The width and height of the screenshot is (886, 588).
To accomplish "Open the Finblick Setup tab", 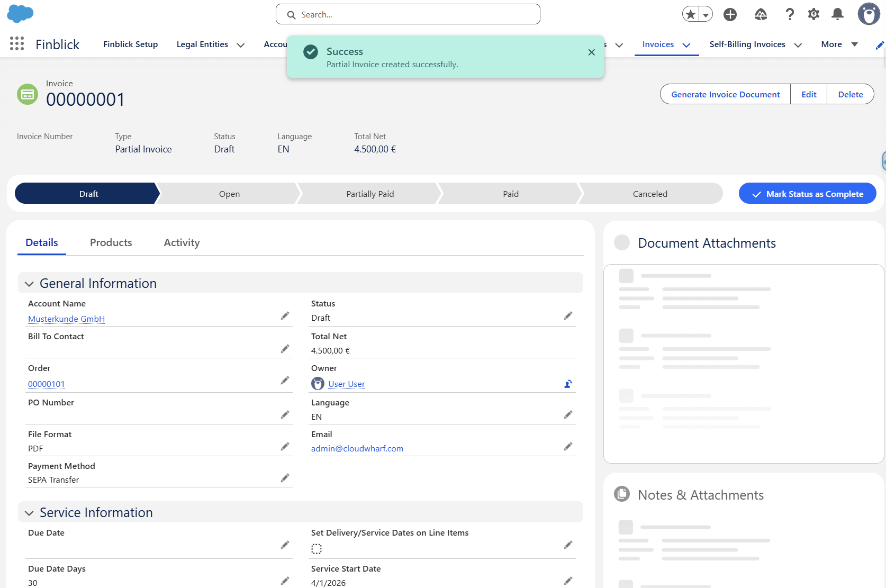I will (x=131, y=44).
